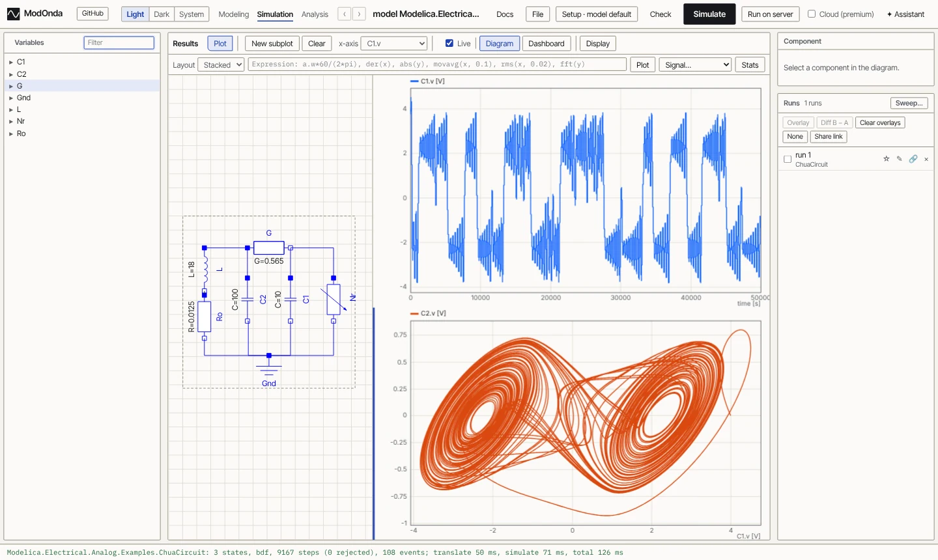Click New subplot button
The width and height of the screenshot is (938, 560).
tap(272, 44)
